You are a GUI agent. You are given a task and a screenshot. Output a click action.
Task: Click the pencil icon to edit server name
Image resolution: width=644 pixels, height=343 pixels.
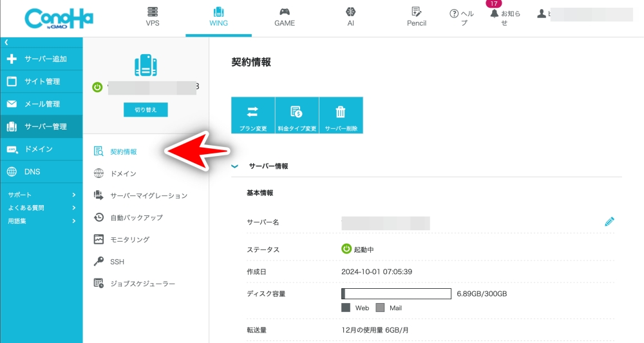coord(609,222)
